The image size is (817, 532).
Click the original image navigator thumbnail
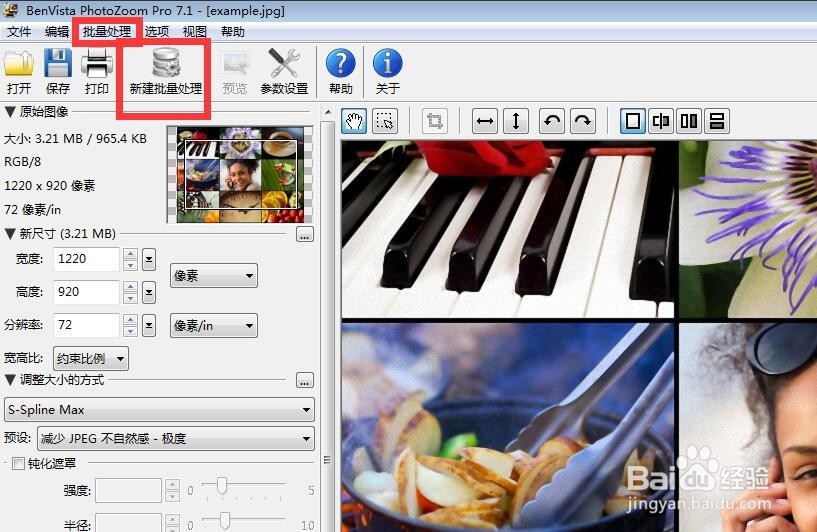pos(240,175)
